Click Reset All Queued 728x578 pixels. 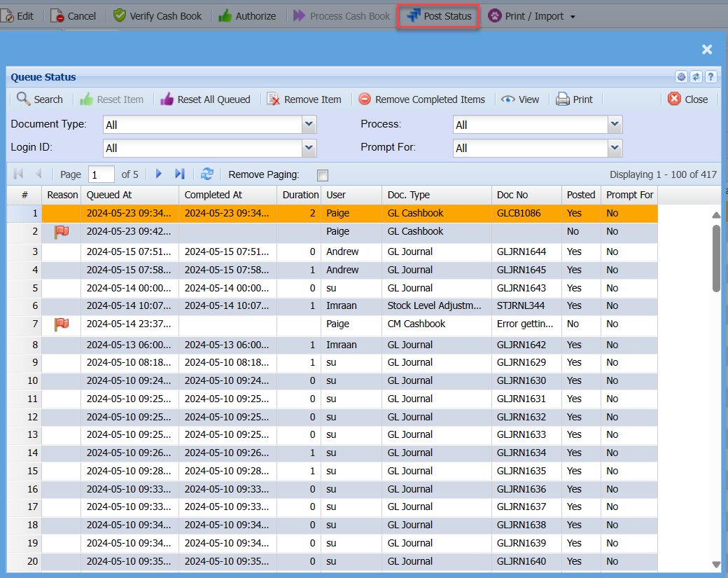coord(205,99)
